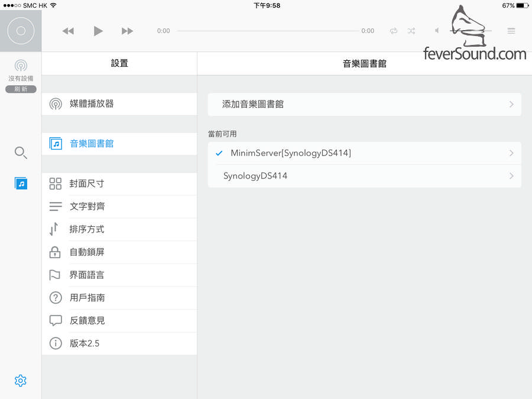View the 版本2.5 version info

click(119, 343)
